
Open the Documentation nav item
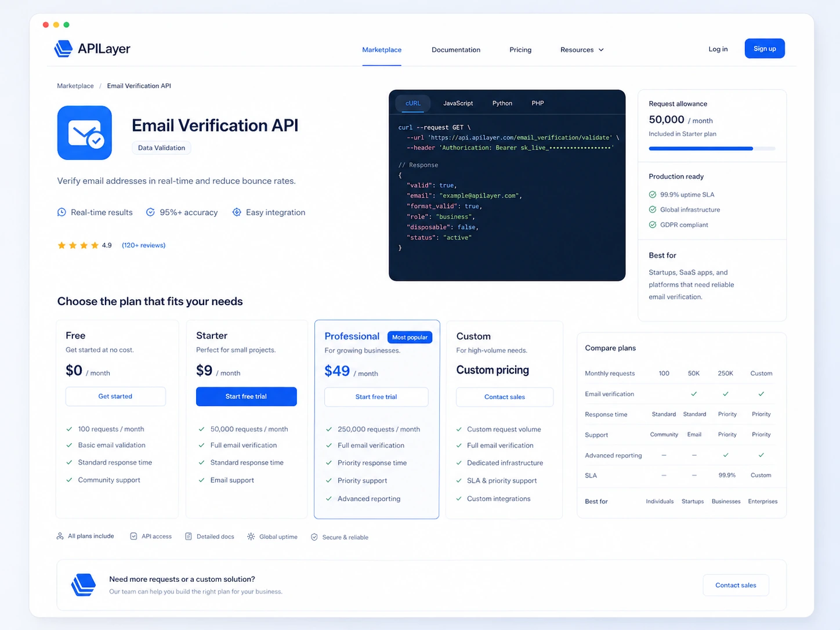(456, 50)
